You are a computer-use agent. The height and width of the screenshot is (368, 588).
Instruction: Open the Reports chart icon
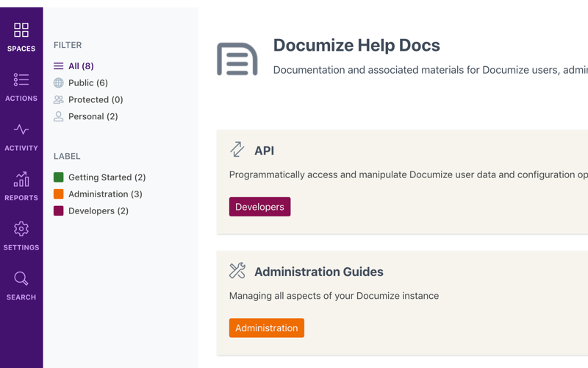coord(21,180)
